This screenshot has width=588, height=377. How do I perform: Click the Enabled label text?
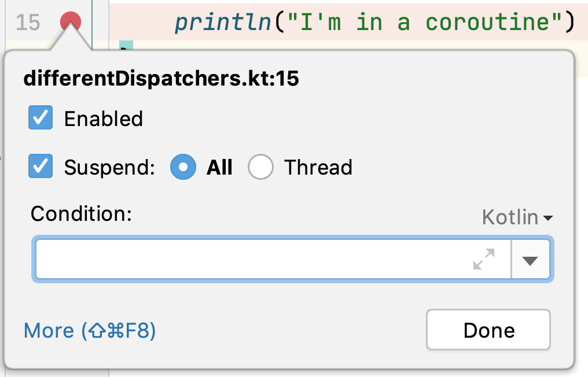[104, 119]
